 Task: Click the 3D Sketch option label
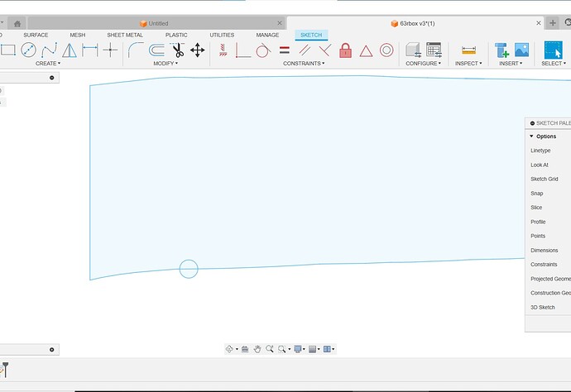pos(543,307)
